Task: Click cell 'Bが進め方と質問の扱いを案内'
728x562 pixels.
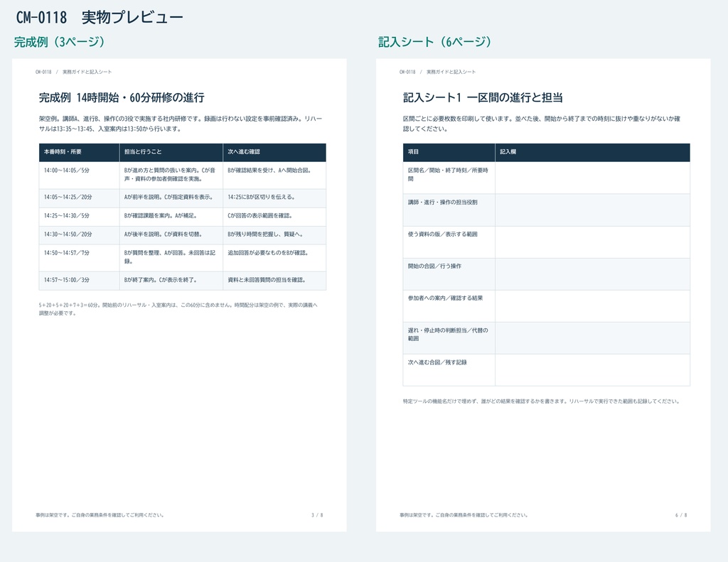Action: click(x=171, y=175)
